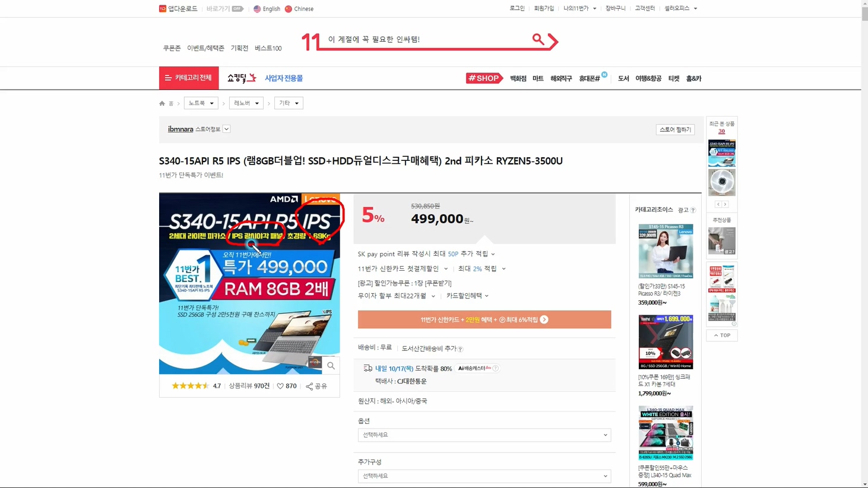Click the search magnifier icon
The width and height of the screenshot is (868, 488).
(x=538, y=39)
